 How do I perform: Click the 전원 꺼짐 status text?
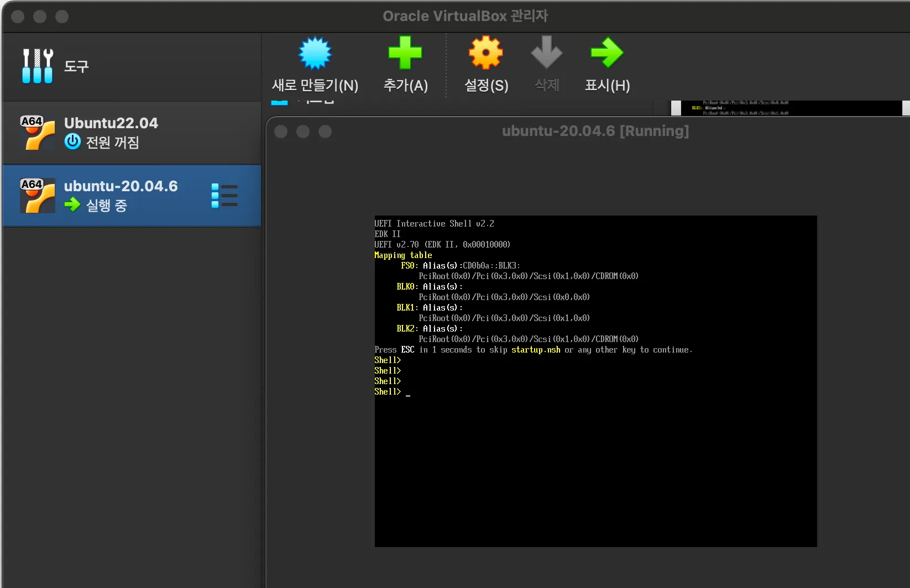point(113,143)
